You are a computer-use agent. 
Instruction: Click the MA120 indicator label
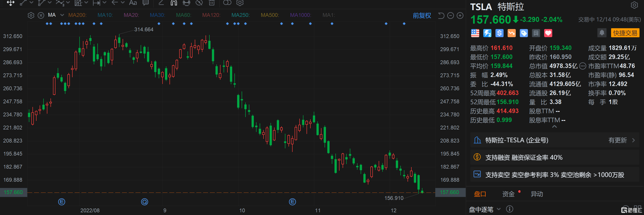(211, 15)
